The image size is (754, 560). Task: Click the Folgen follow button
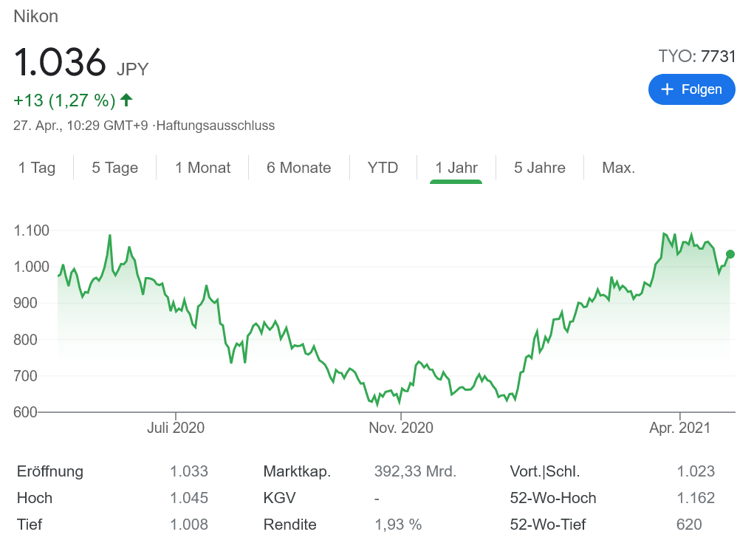(691, 89)
